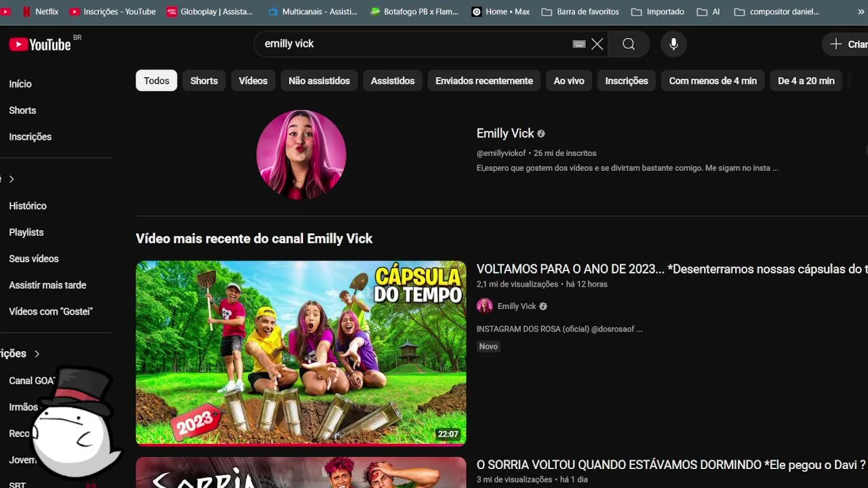Click the 22:07 duration label
The height and width of the screenshot is (488, 868).
tap(448, 434)
